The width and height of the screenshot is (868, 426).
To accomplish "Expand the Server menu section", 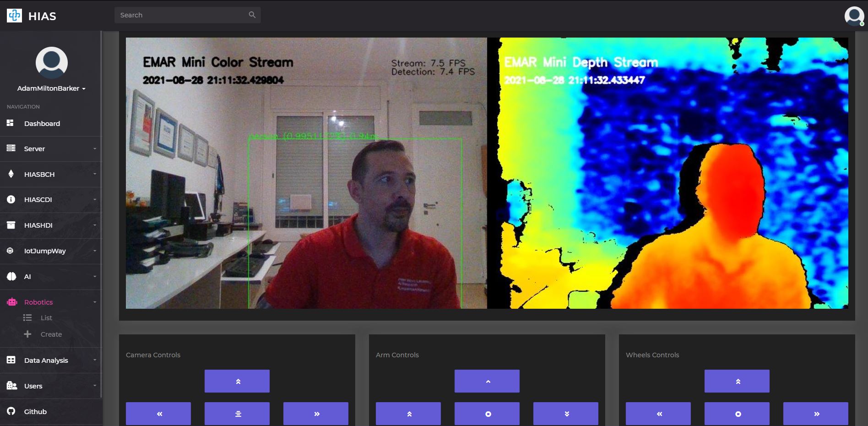I will 50,148.
